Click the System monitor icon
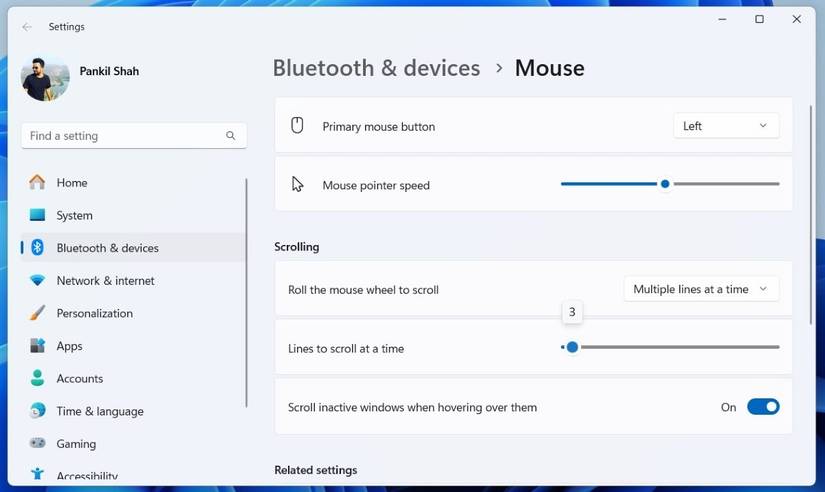 [x=37, y=215]
